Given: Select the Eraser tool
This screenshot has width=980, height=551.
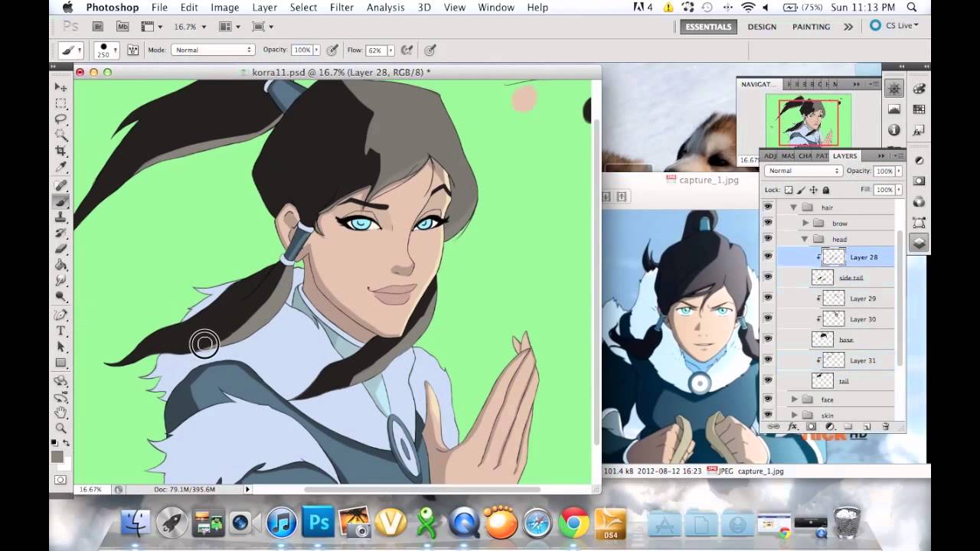Looking at the screenshot, I should coord(60,249).
